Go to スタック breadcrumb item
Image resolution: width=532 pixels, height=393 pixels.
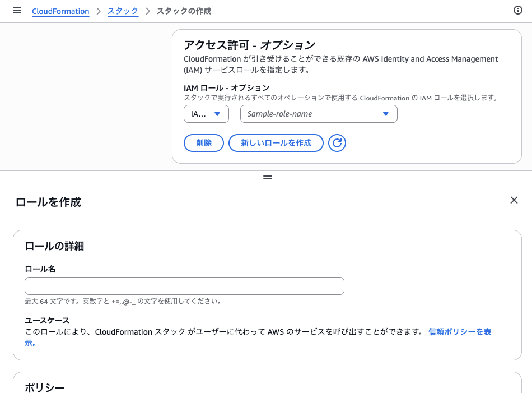click(x=123, y=11)
